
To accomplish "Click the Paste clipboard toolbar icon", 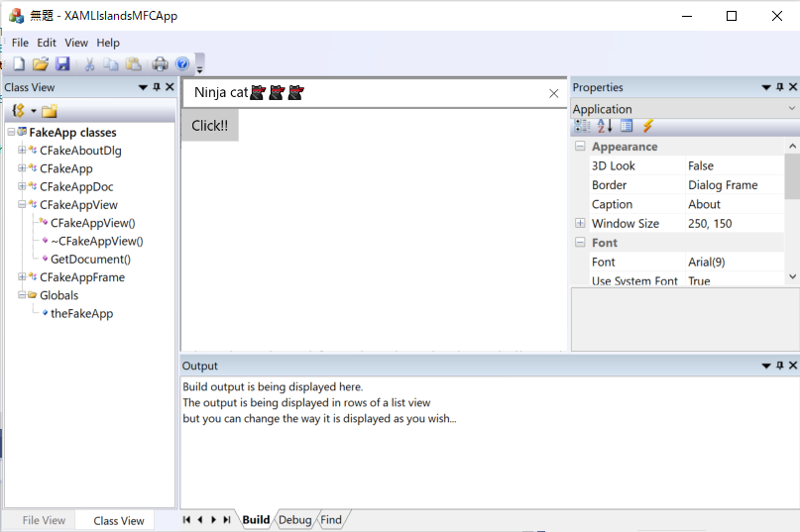I will [133, 63].
